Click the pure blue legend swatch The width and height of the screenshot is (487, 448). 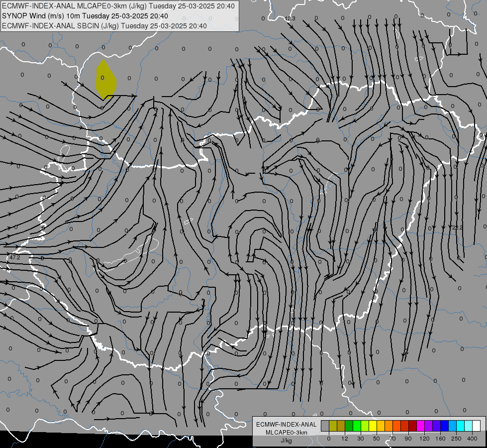(444, 426)
